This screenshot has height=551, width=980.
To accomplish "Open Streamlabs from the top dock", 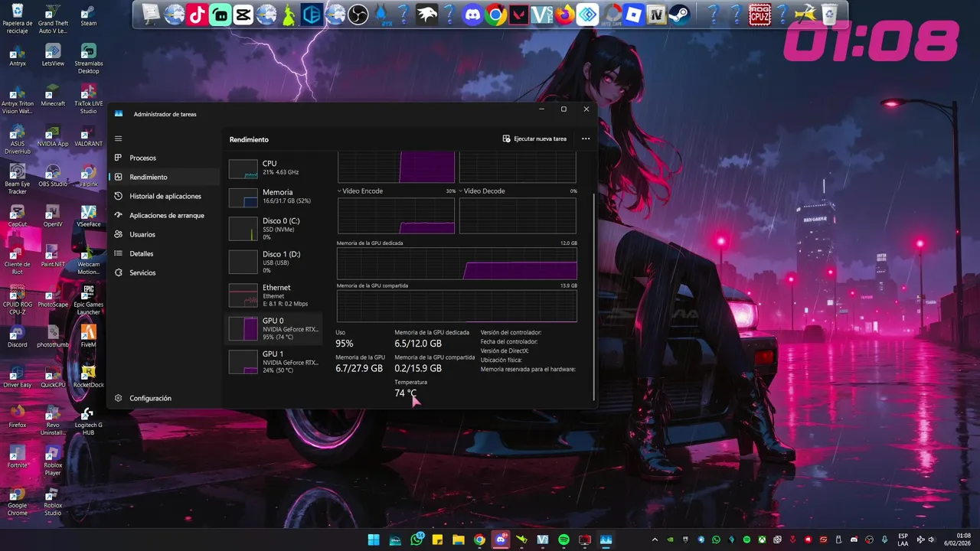I will [x=220, y=15].
